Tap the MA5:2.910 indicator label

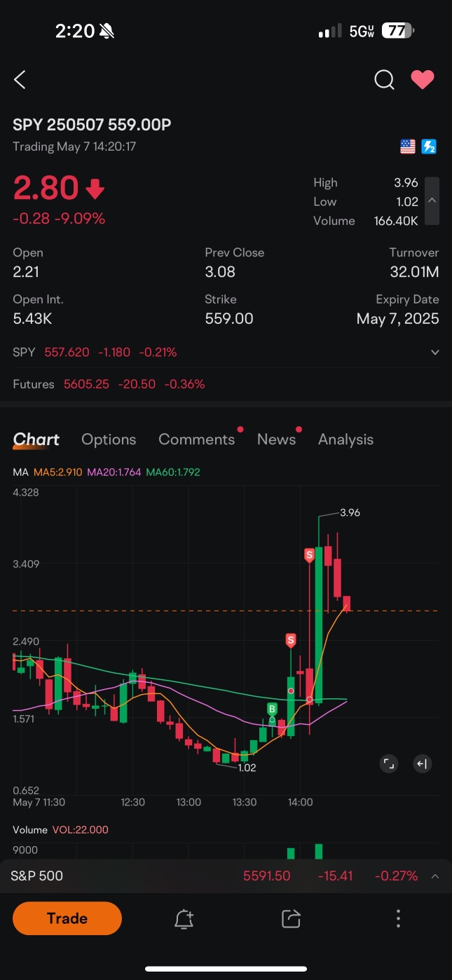point(57,472)
